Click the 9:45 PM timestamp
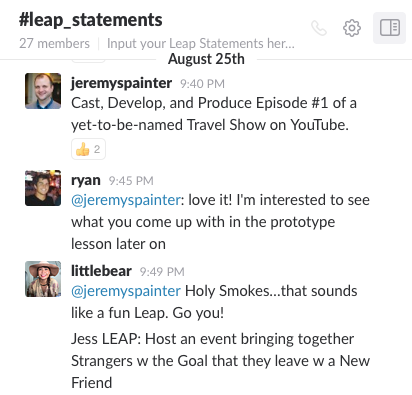 click(131, 181)
